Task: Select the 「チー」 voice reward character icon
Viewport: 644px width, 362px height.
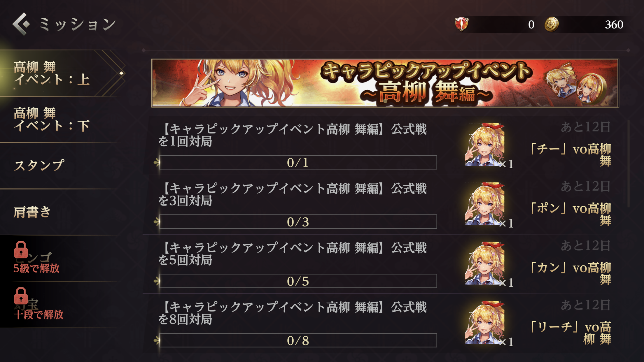Action: [x=484, y=145]
